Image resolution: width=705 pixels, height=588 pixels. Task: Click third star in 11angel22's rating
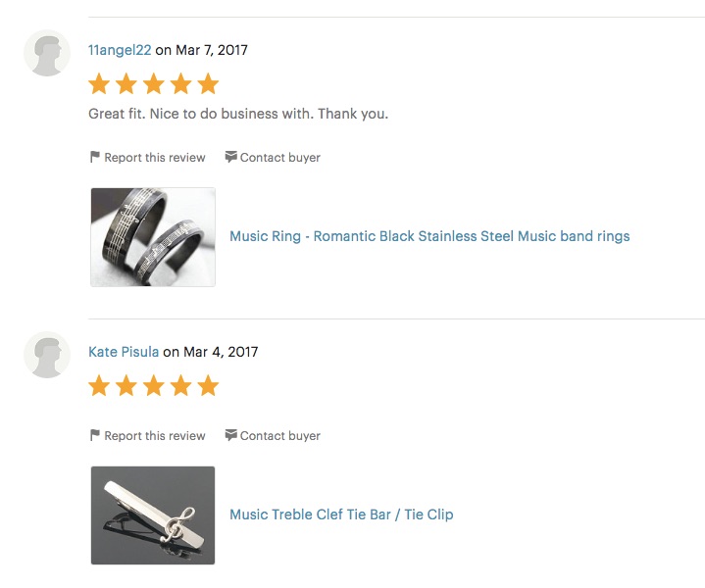coord(154,83)
